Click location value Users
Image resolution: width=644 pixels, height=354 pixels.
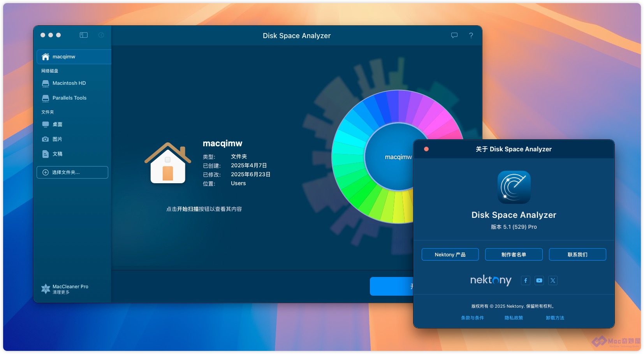tap(238, 183)
